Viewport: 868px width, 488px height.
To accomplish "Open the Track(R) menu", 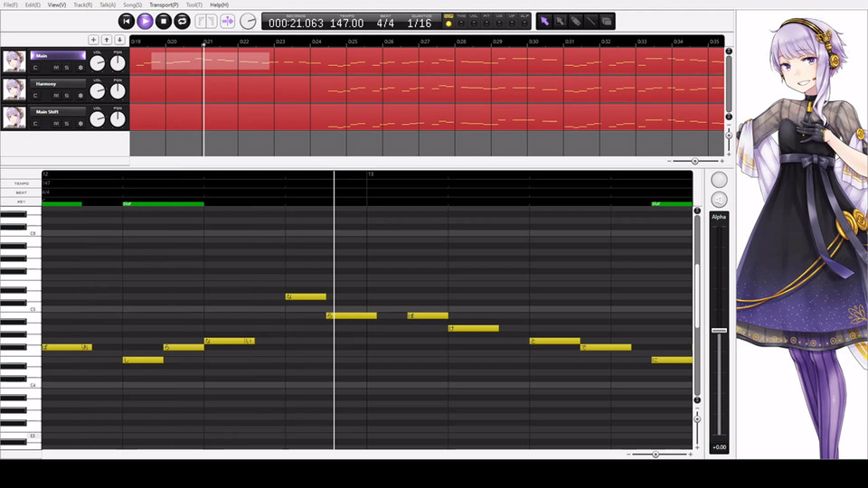I will [x=83, y=5].
